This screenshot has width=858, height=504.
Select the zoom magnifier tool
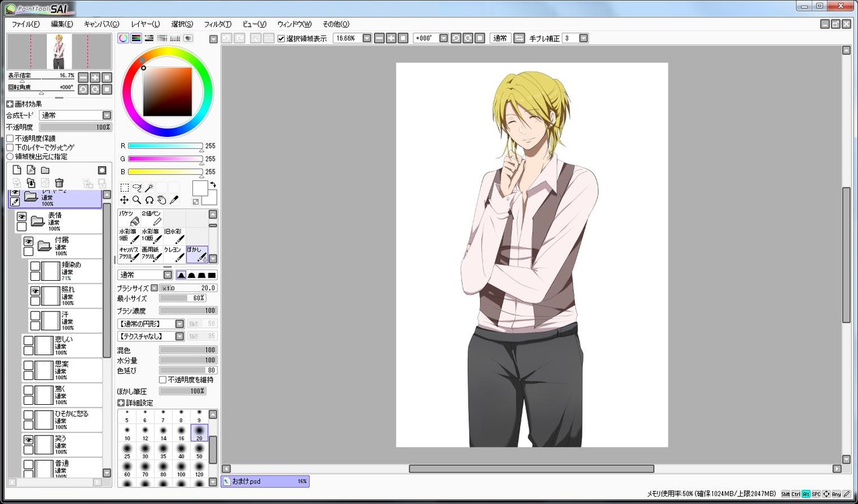(137, 200)
